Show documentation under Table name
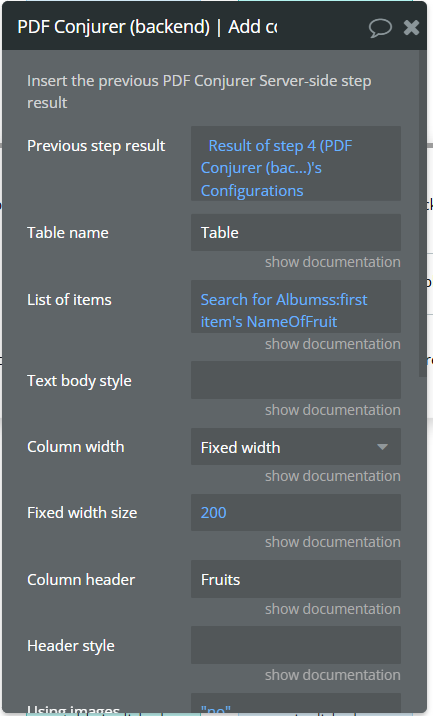The width and height of the screenshot is (433, 716). (x=333, y=262)
